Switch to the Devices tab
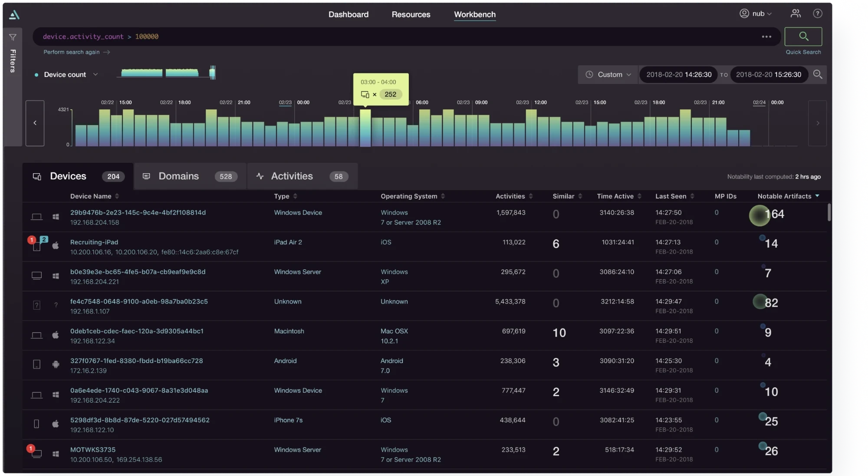868x476 pixels. [x=78, y=176]
